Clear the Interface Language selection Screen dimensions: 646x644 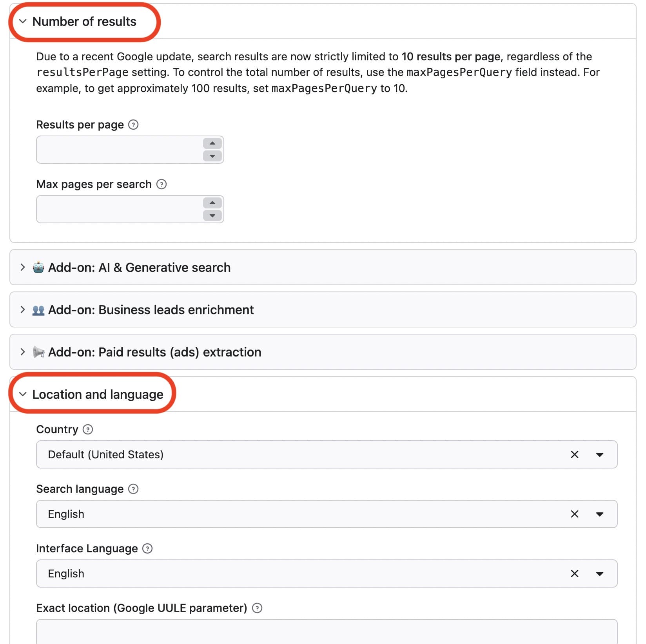[575, 573]
